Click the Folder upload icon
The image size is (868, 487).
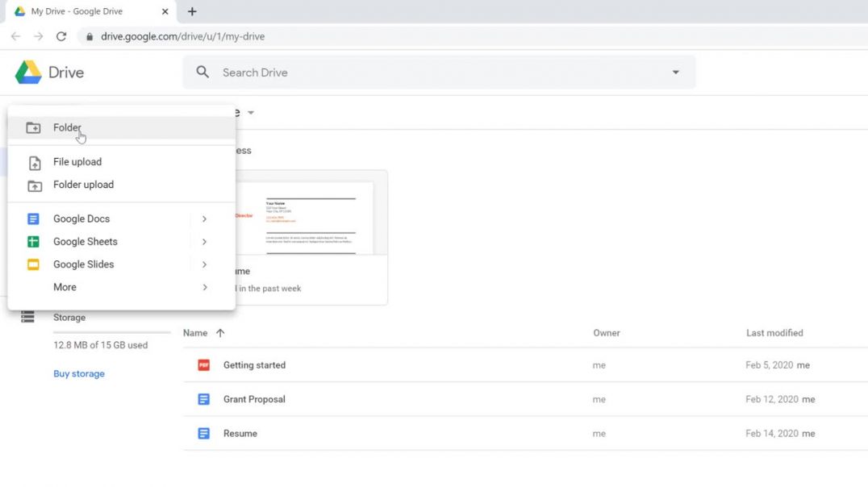(35, 185)
